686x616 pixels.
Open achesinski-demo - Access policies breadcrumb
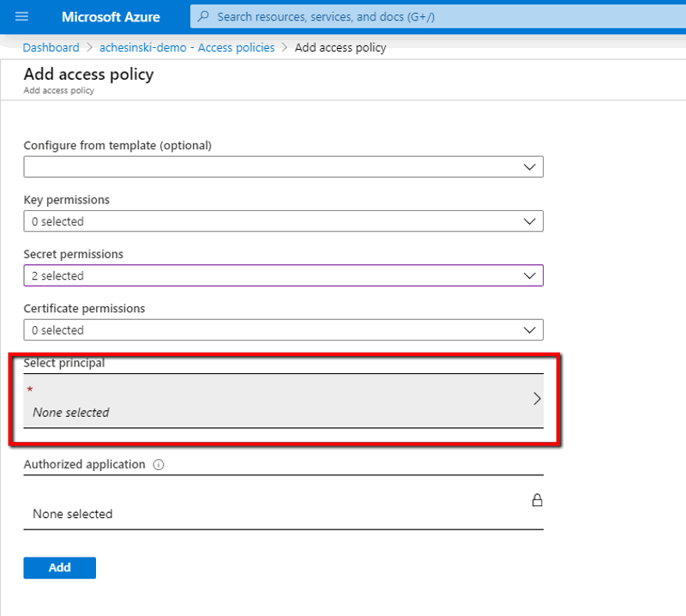187,48
